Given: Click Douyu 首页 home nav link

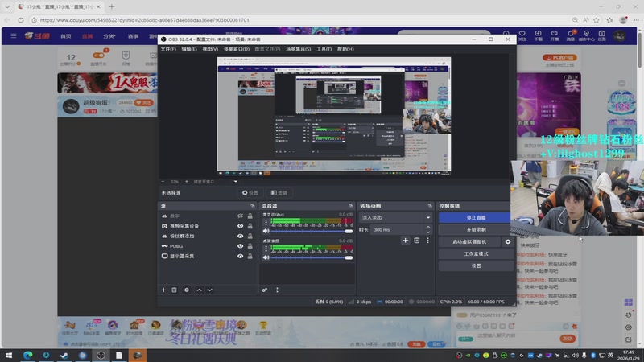Looking at the screenshot, I should (66, 36).
